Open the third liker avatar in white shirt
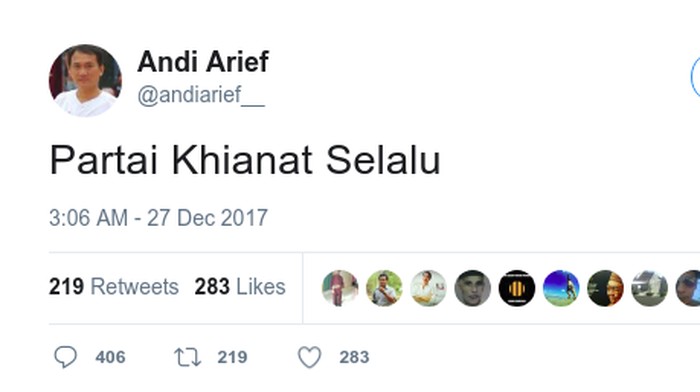Viewport: 700px width, 392px height. 428,288
